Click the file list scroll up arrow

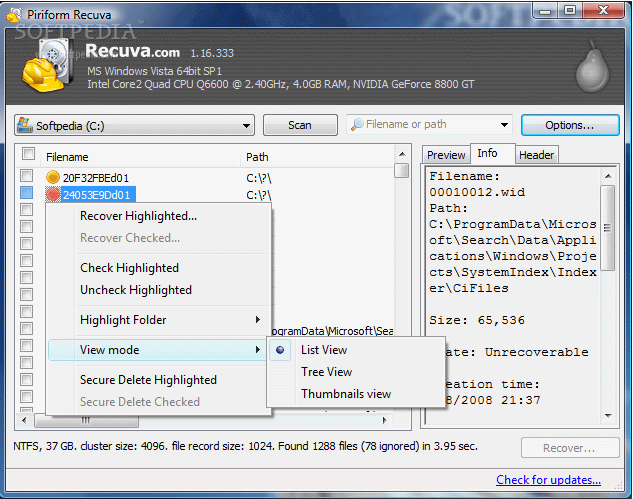point(402,154)
